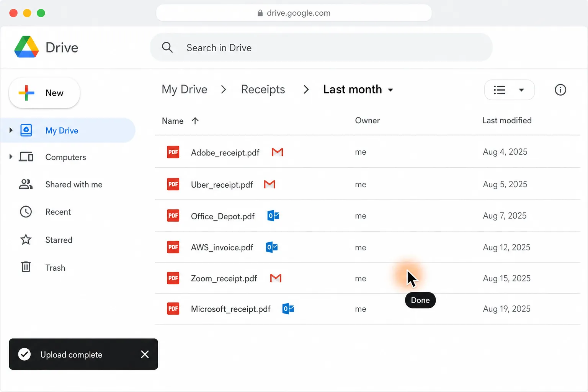
Task: Click the PDF icon for Zoom_receipt.pdf
Action: [173, 278]
